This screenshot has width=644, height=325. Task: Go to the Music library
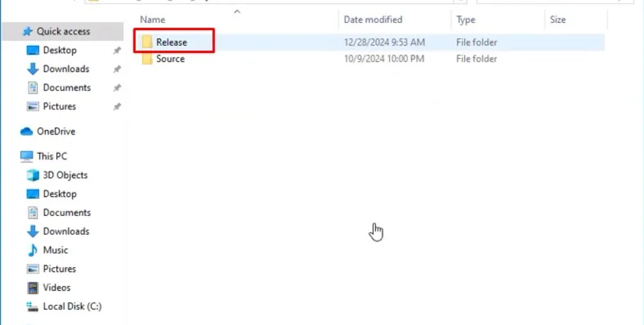(x=55, y=250)
